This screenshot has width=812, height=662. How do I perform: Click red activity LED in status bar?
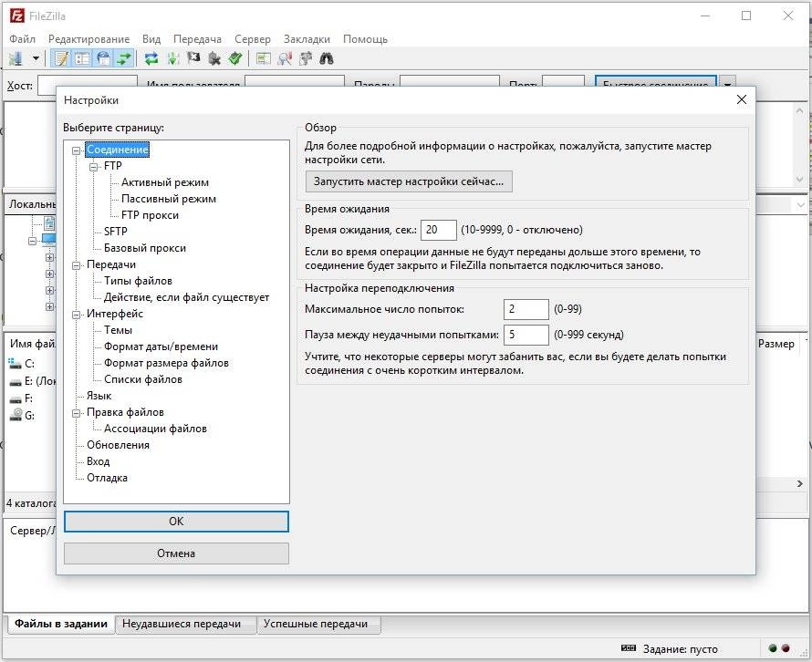point(786,648)
